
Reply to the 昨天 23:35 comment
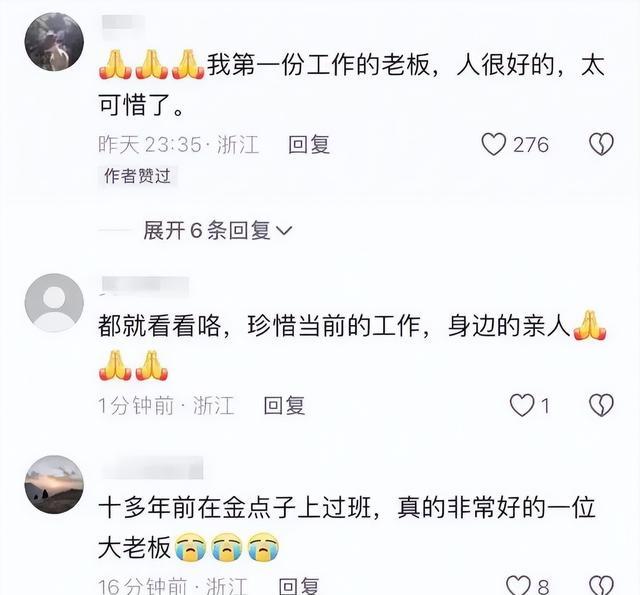point(309,144)
